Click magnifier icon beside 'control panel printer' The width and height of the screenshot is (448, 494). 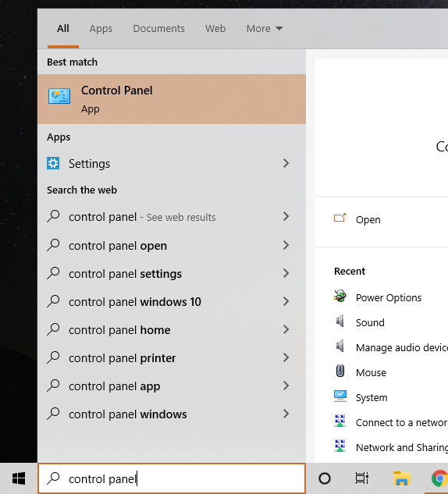[53, 357]
